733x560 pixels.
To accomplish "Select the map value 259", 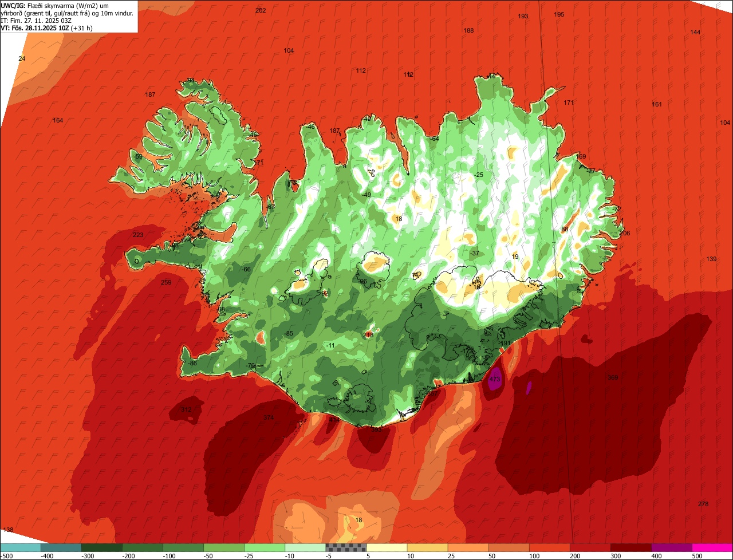I will pyautogui.click(x=166, y=282).
